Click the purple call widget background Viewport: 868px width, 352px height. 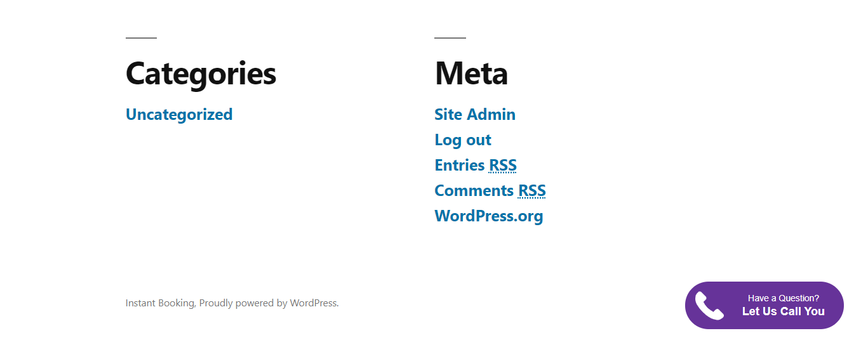click(764, 306)
